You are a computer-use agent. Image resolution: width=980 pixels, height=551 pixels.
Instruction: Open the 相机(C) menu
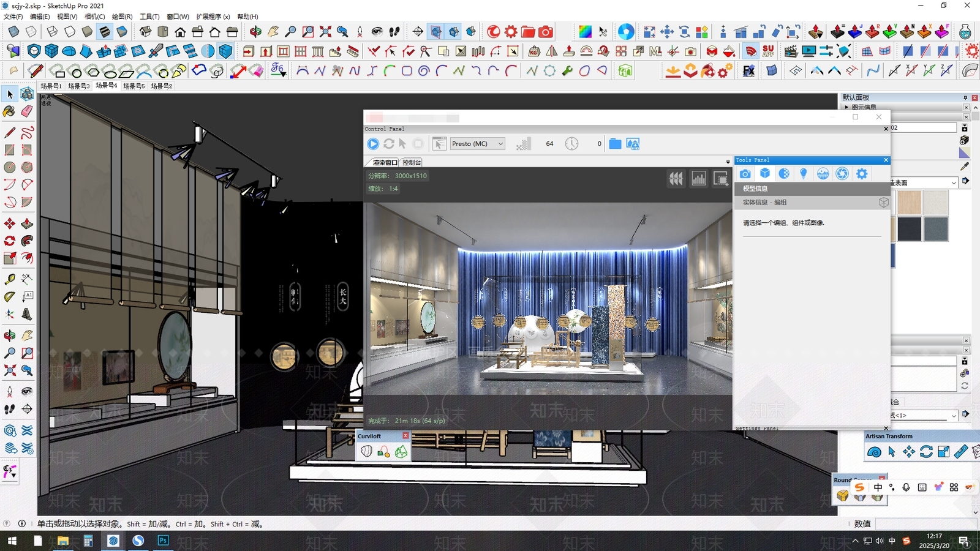click(x=94, y=17)
